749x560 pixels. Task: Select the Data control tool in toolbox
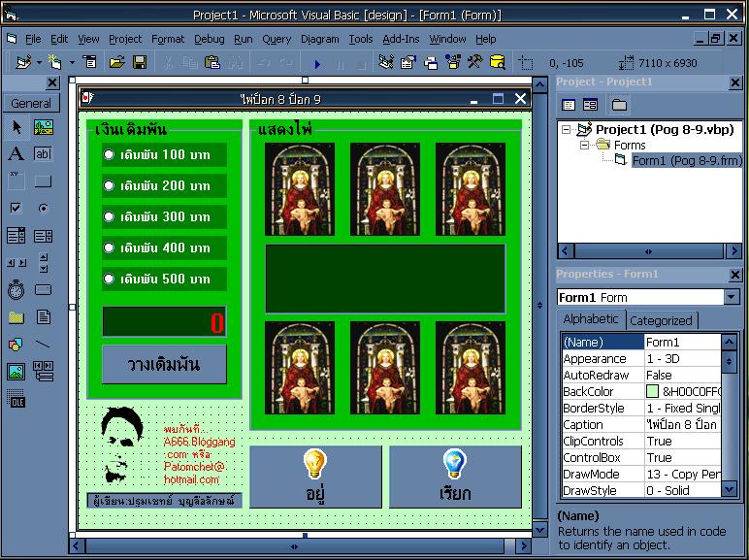[x=43, y=372]
